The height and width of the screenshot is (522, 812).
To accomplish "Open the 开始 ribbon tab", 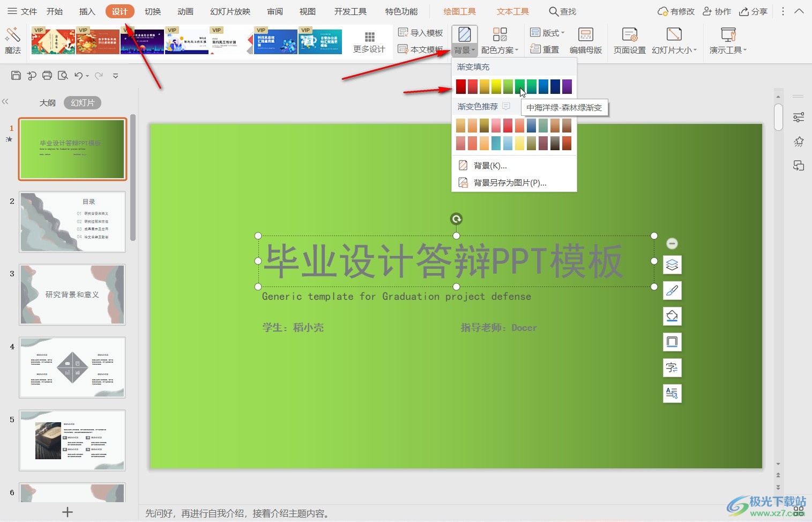I will coord(55,11).
